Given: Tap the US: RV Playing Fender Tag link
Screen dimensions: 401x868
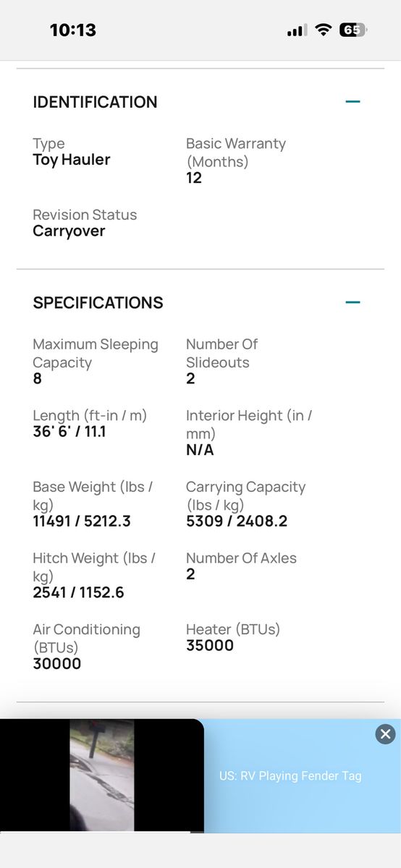Looking at the screenshot, I should pos(290,775).
